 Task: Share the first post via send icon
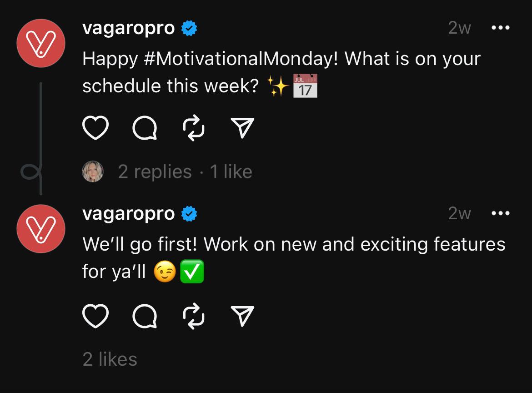coord(242,128)
